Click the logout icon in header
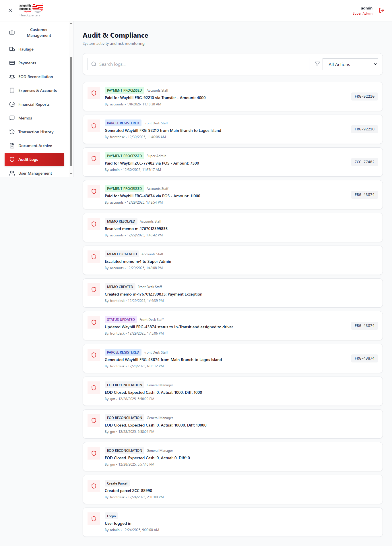This screenshot has height=546, width=392. tap(381, 10)
